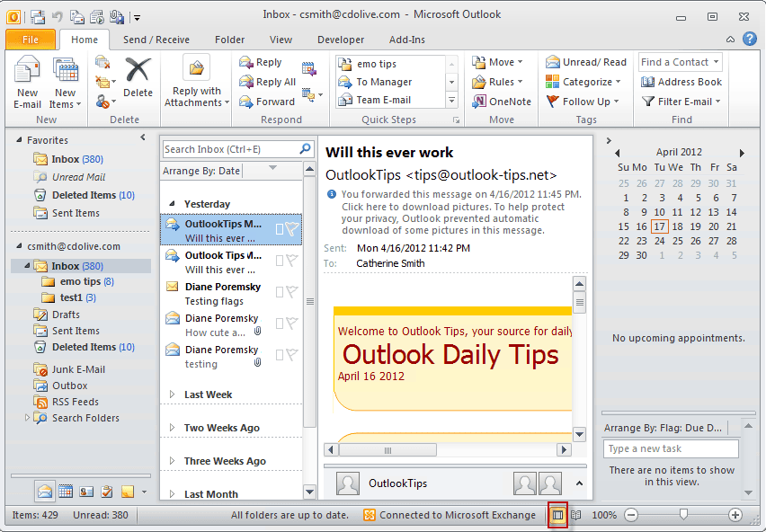
Task: Toggle category box on OutlookTips message
Action: click(280, 229)
